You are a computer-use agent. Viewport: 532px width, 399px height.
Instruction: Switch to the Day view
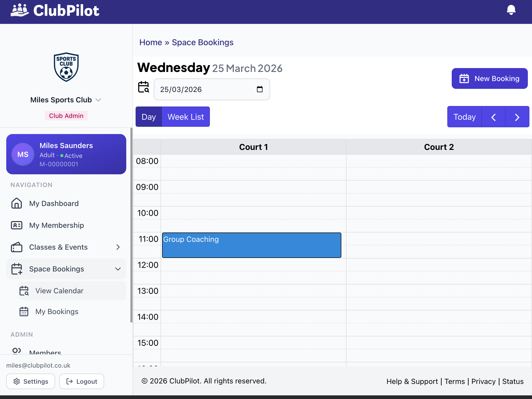tap(149, 117)
